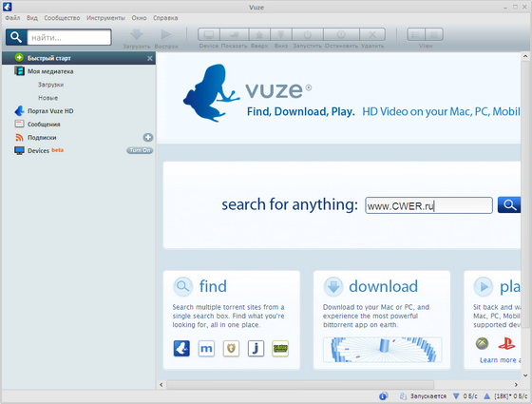Click the Vuze frog torrent site icon
The image size is (532, 404).
(181, 348)
